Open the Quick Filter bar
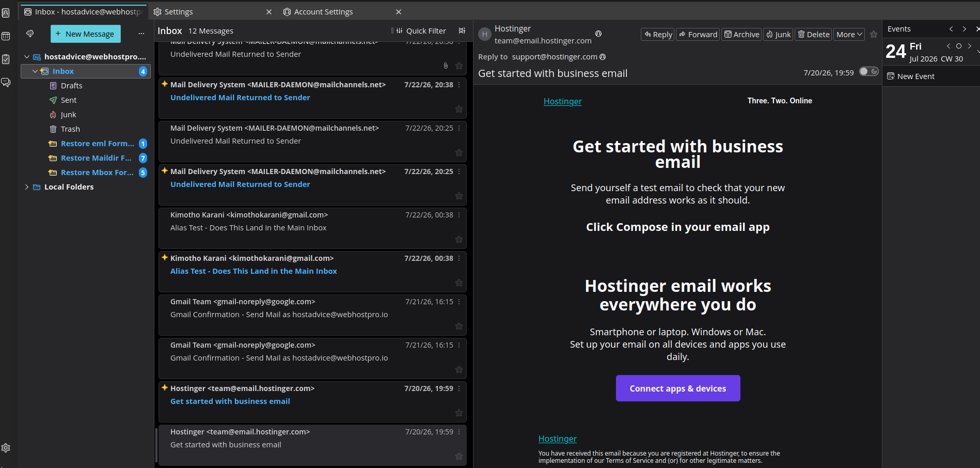The height and width of the screenshot is (468, 980). (x=420, y=31)
